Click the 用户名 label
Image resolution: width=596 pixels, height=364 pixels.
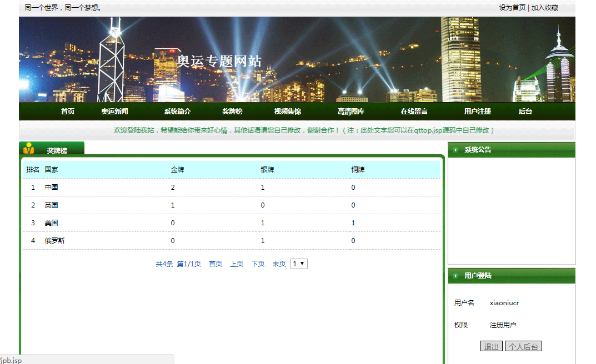(464, 303)
